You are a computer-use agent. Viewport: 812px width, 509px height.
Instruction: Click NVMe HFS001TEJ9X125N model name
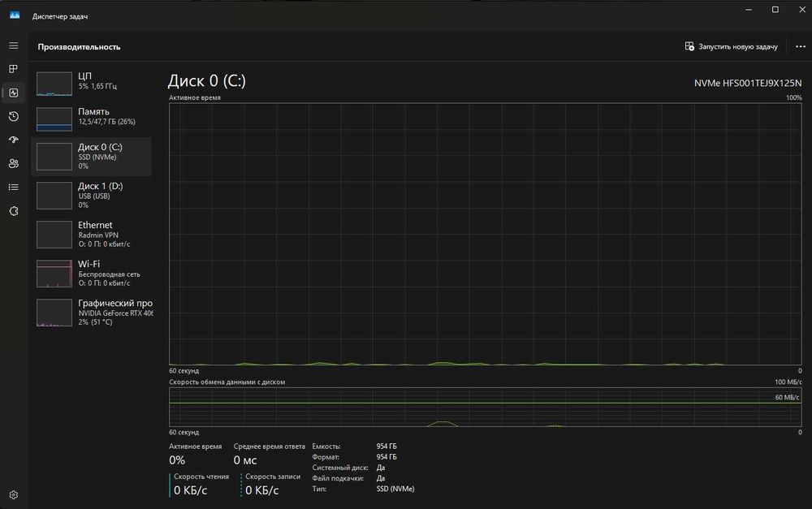click(x=748, y=83)
